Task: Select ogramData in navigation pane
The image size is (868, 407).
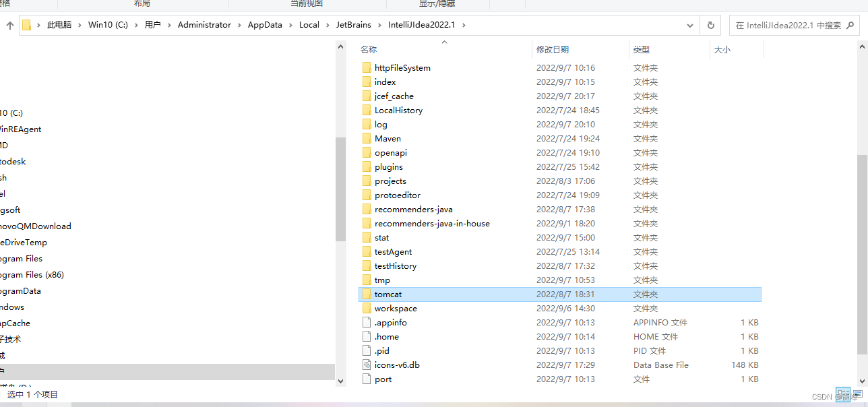Action: [x=20, y=290]
